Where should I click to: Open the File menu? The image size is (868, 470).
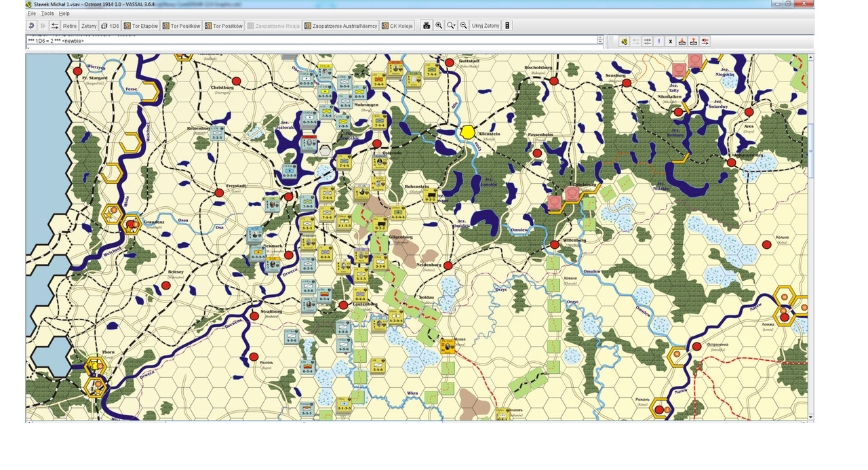(x=31, y=14)
